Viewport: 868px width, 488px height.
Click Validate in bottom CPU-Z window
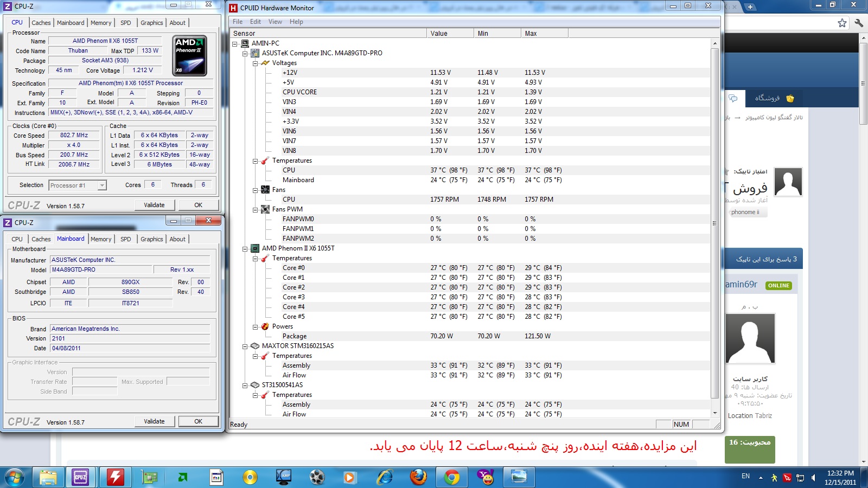[154, 421]
